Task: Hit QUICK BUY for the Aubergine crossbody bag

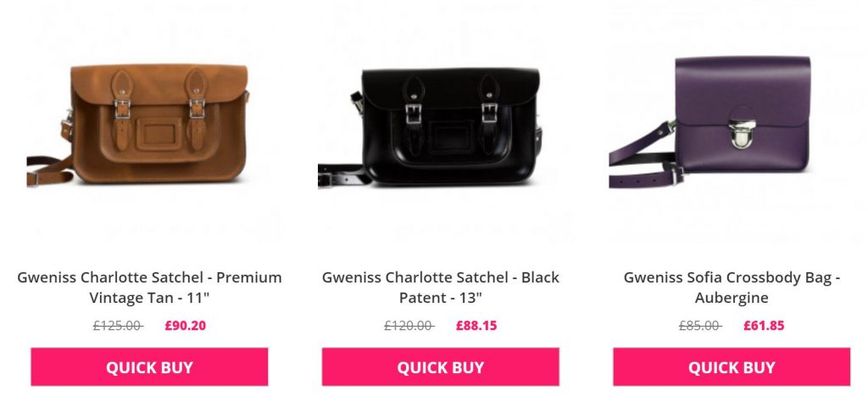Action: 731,367
